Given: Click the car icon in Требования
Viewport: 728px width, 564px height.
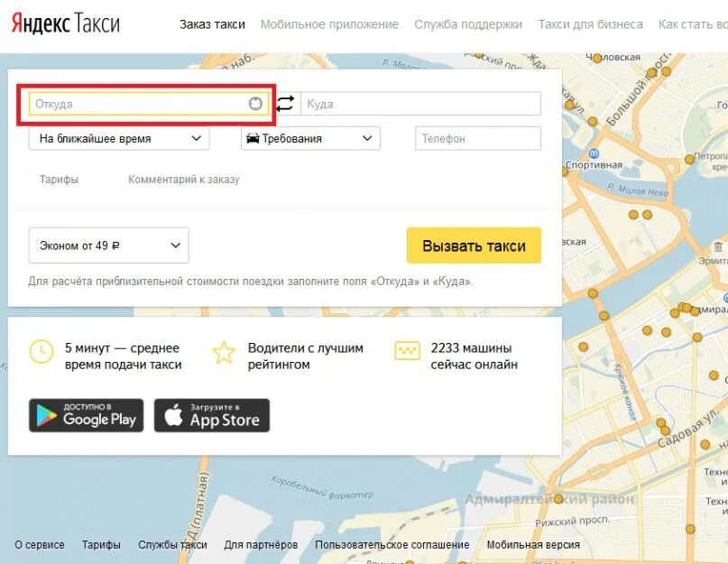Looking at the screenshot, I should 253,138.
